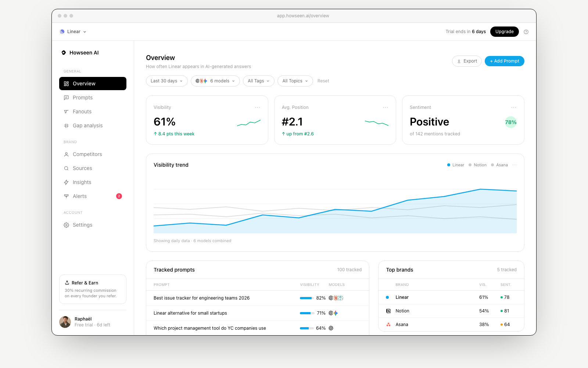The image size is (588, 368).
Task: Open the All Tags dropdown
Action: pos(259,81)
